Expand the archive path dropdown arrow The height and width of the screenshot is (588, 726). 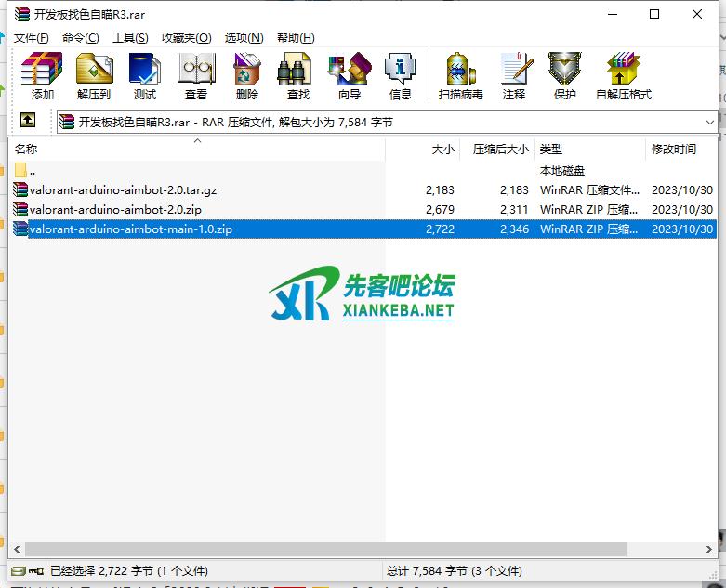710,123
